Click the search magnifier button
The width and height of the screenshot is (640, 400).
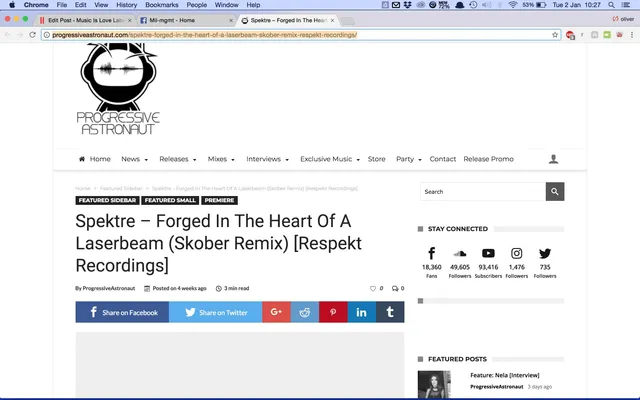555,191
